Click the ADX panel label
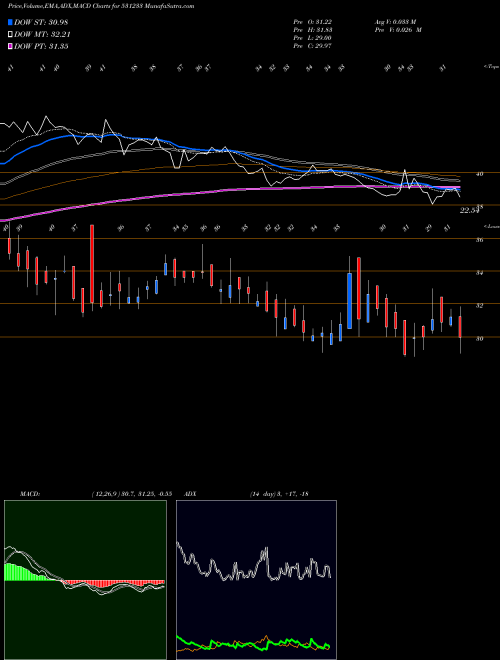Image resolution: width=500 pixels, height=660 pixels. tap(191, 494)
